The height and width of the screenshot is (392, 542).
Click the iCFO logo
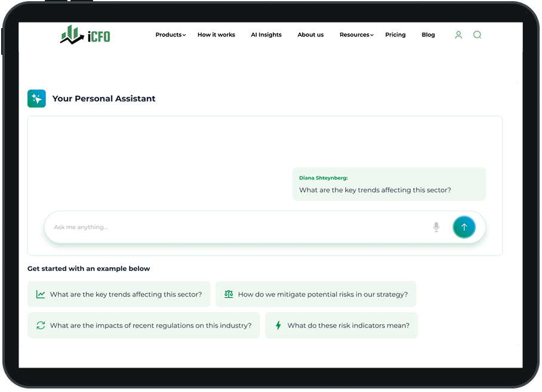(x=85, y=35)
